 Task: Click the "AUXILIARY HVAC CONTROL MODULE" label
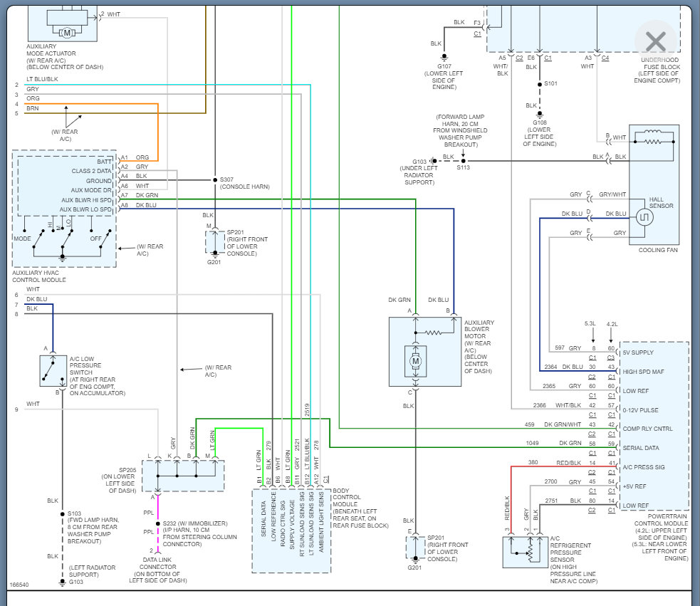point(39,276)
